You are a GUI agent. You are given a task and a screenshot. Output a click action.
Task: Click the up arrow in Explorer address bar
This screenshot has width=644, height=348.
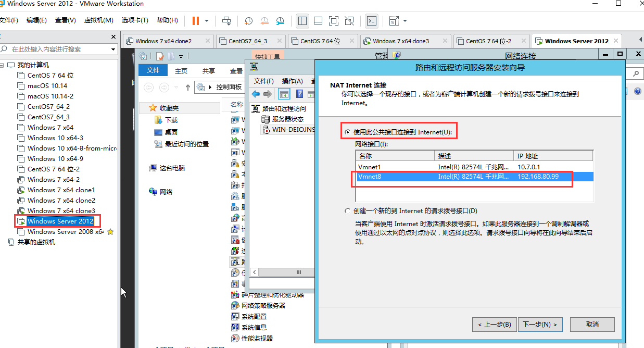[x=187, y=87]
